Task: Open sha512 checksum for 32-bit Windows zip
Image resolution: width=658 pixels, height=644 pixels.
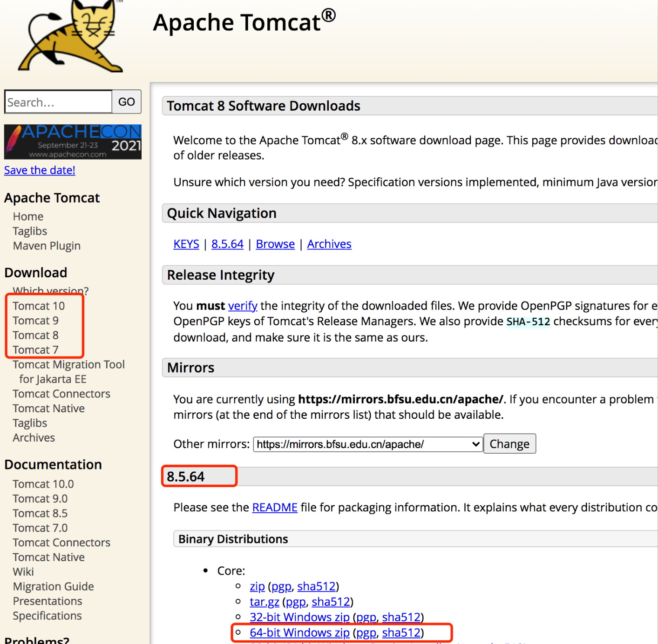Action: [x=401, y=617]
